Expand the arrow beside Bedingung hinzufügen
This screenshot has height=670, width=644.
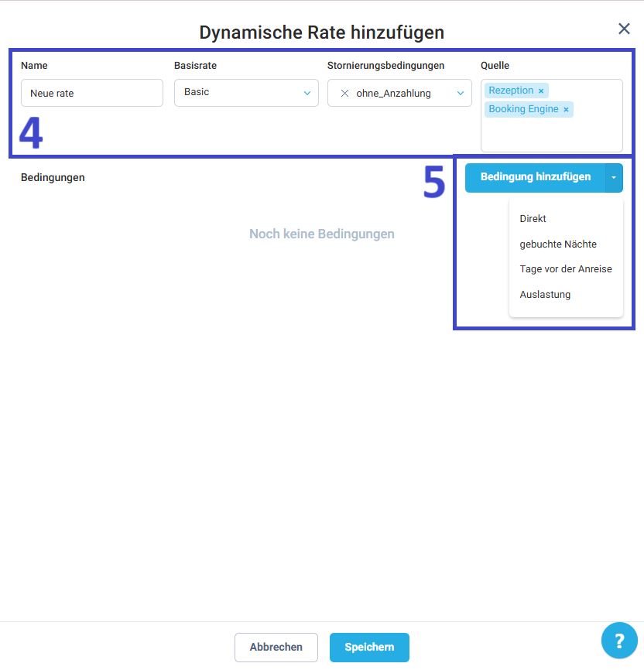[x=613, y=177]
